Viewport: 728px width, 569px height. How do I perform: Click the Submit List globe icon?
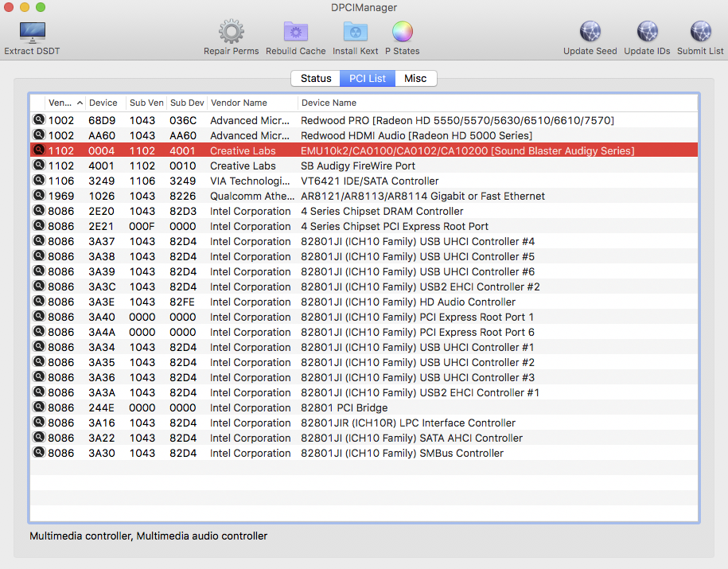point(700,32)
